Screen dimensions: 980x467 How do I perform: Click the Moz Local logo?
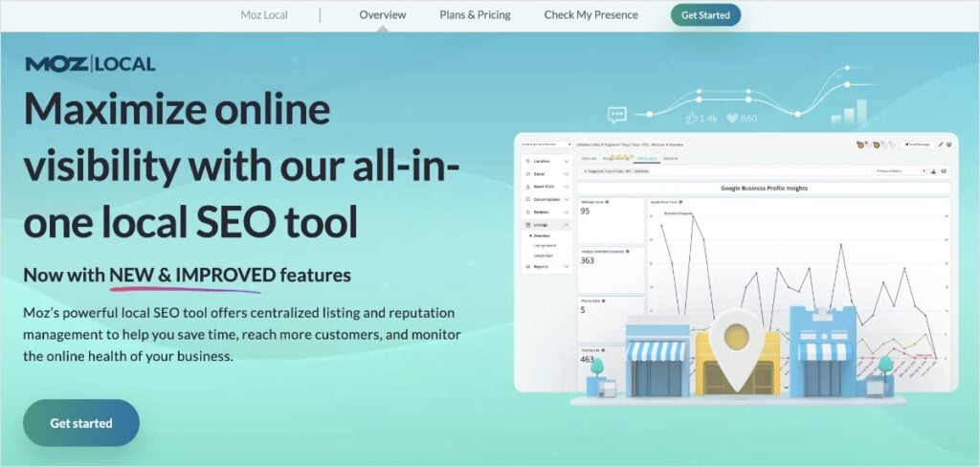coord(91,64)
